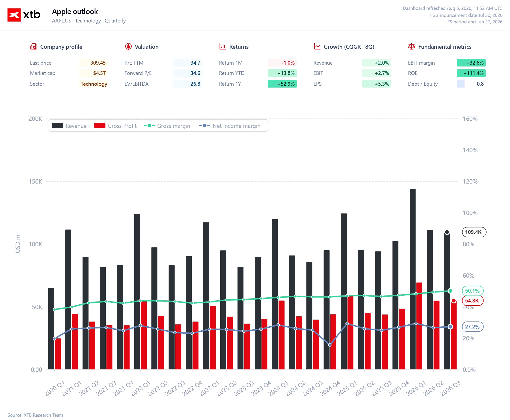Select the 2026 Q3 x-axis label
Screen dimensions: 510x420
click(451, 388)
